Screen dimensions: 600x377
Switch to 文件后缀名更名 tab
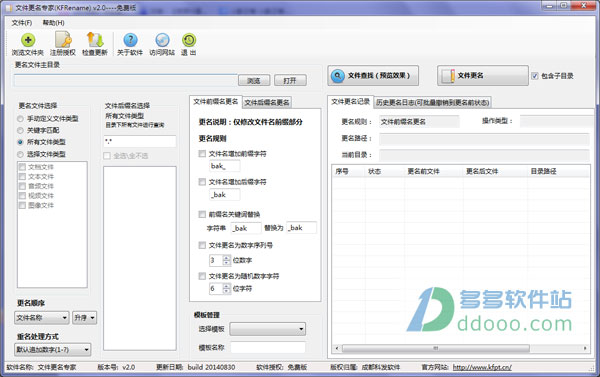pyautogui.click(x=267, y=102)
